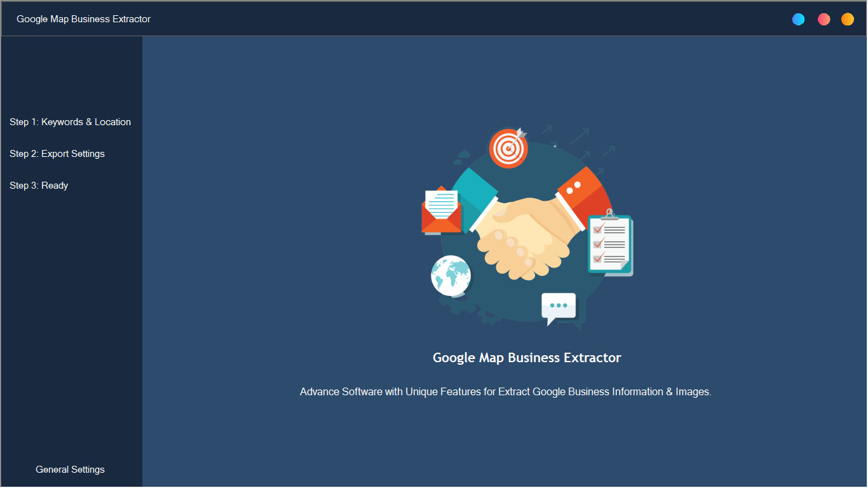Click the middle circular control in the titlebar

pos(824,19)
